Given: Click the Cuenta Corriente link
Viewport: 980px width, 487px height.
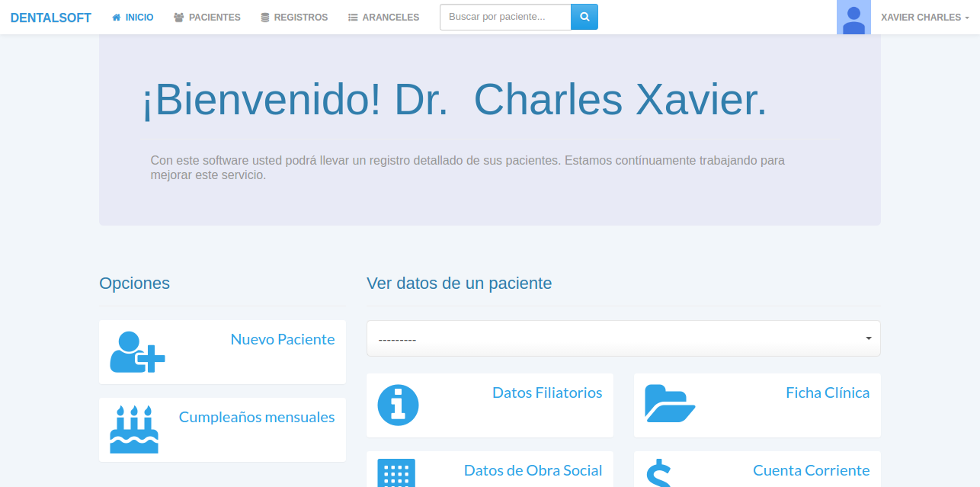Looking at the screenshot, I should [x=811, y=470].
